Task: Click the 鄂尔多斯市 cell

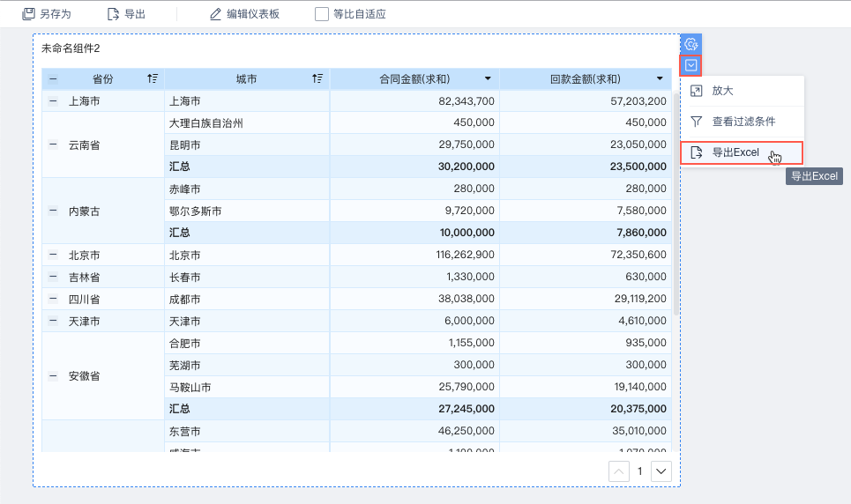Action: pyautogui.click(x=247, y=211)
